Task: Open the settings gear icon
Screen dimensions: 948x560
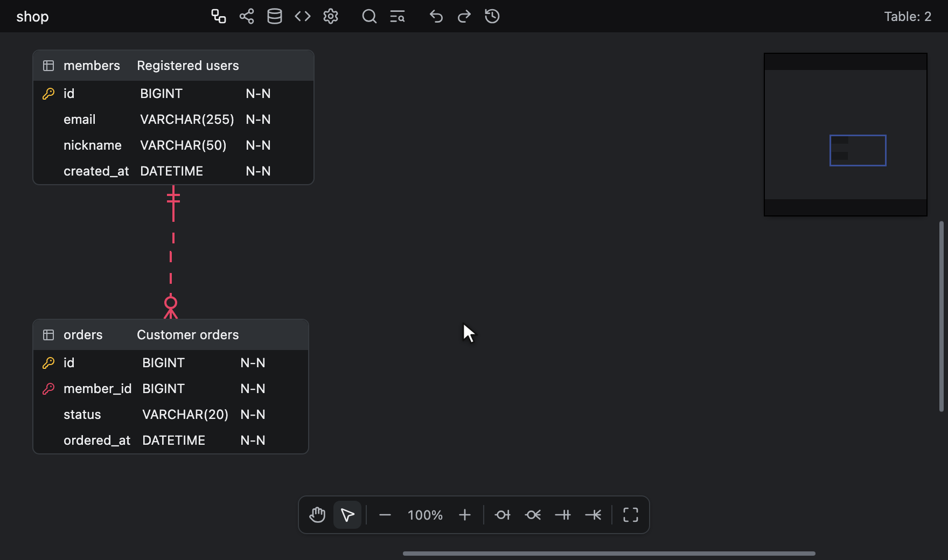Action: tap(331, 16)
